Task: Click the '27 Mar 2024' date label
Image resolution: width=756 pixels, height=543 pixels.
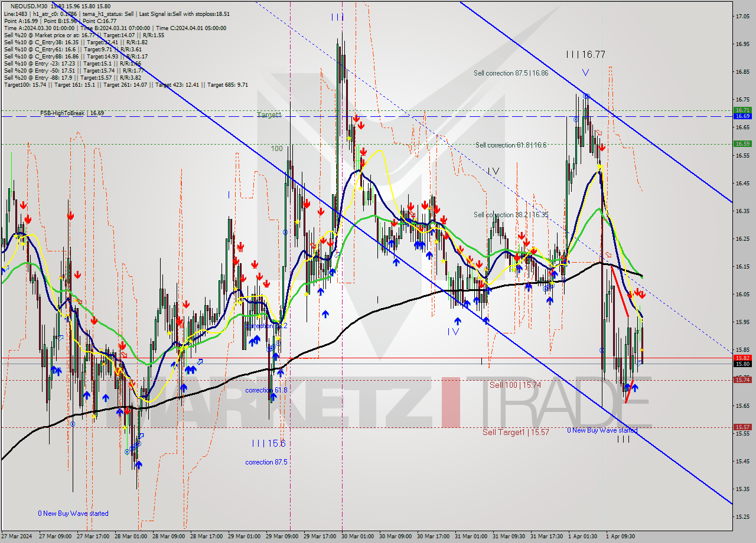Action: pos(18,537)
